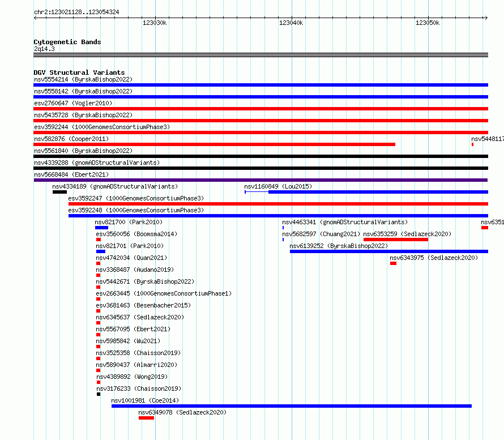Open the esv3681463 (Besenbacher2015) label
The width and height of the screenshot is (504, 440).
pos(143,305)
